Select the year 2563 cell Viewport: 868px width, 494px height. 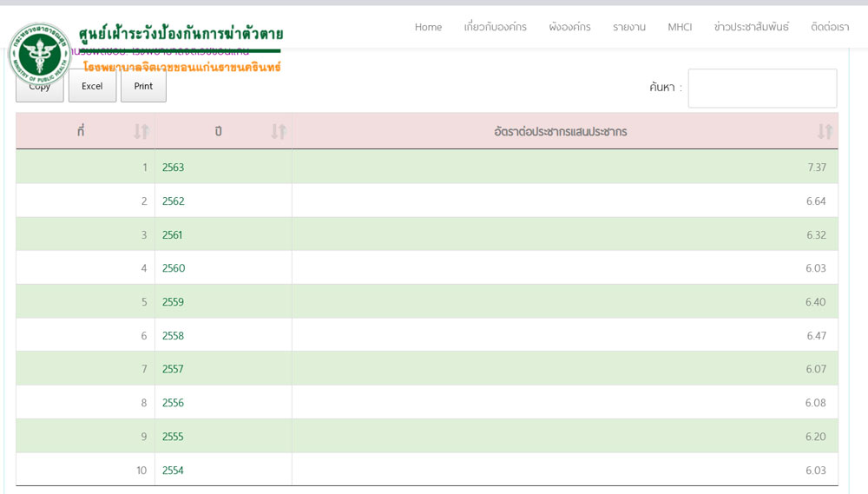(x=224, y=167)
